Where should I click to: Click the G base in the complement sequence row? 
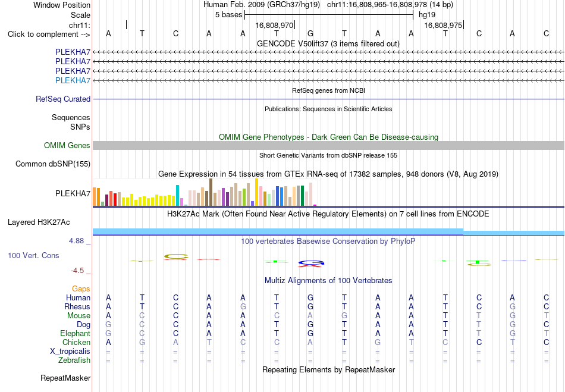310,33
